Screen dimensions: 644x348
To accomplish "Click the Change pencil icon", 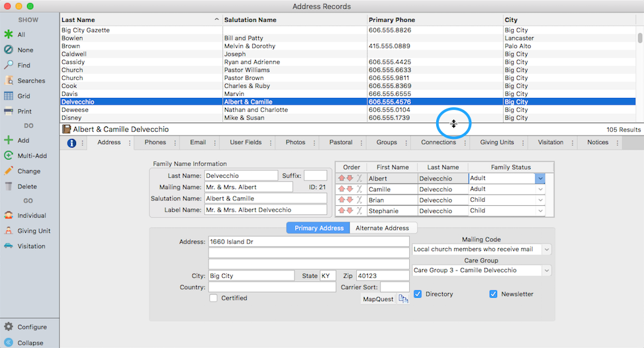I will coord(9,171).
